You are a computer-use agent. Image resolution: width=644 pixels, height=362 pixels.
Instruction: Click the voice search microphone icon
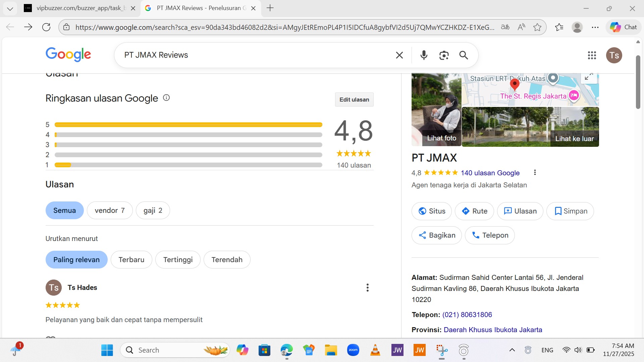[424, 55]
